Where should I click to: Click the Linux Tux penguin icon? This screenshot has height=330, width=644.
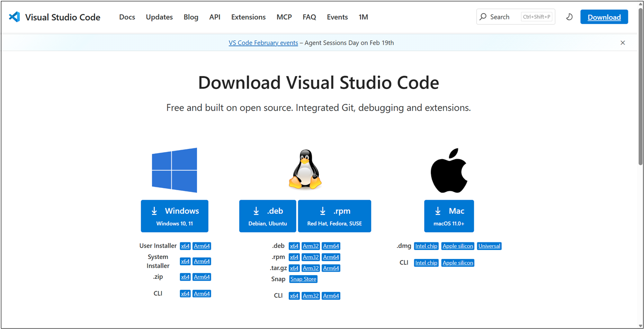(x=305, y=170)
